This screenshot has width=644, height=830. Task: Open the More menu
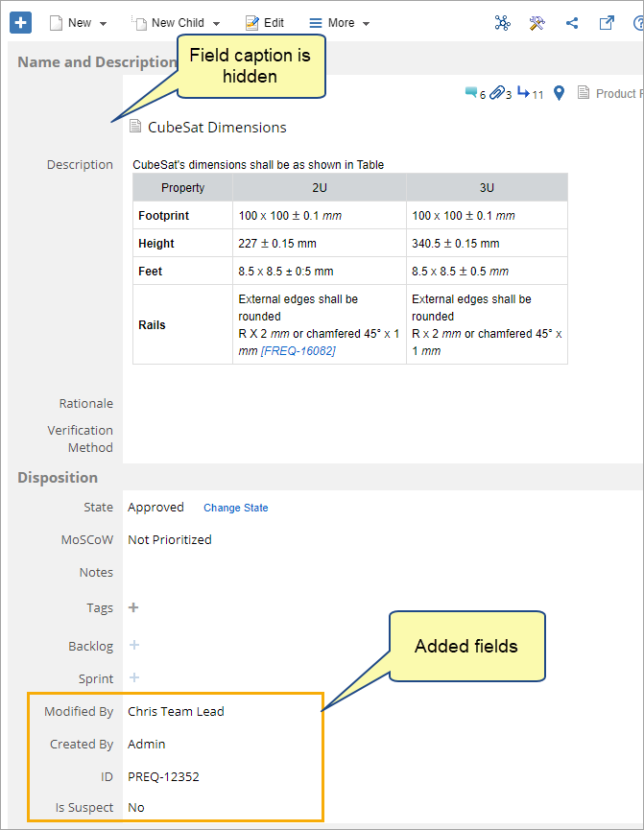[340, 23]
